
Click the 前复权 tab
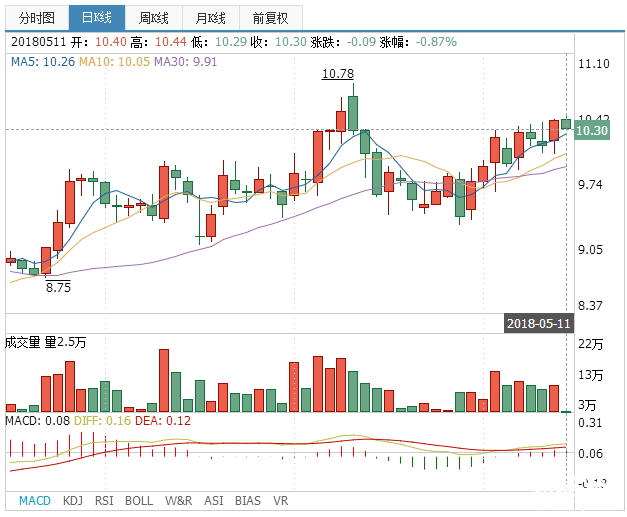271,18
